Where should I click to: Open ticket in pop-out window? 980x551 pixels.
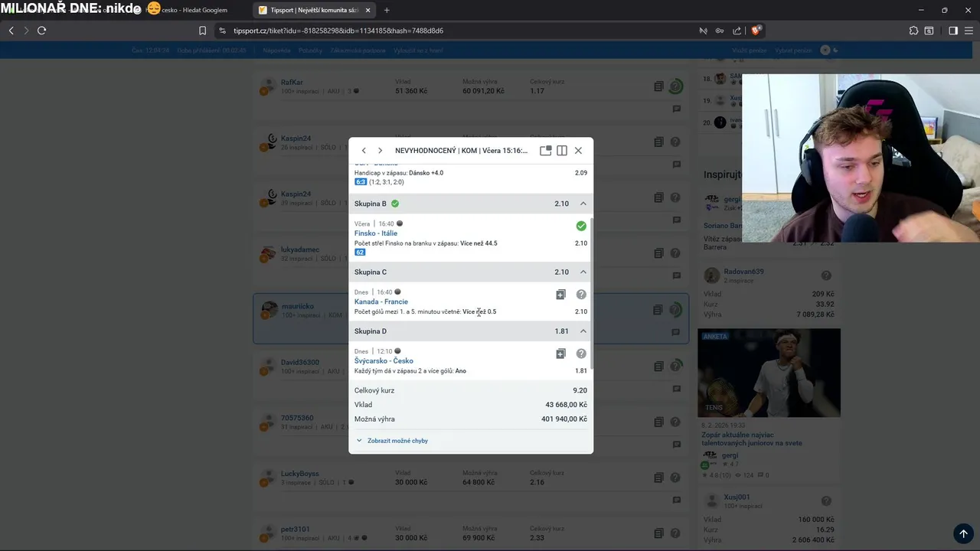(x=545, y=151)
